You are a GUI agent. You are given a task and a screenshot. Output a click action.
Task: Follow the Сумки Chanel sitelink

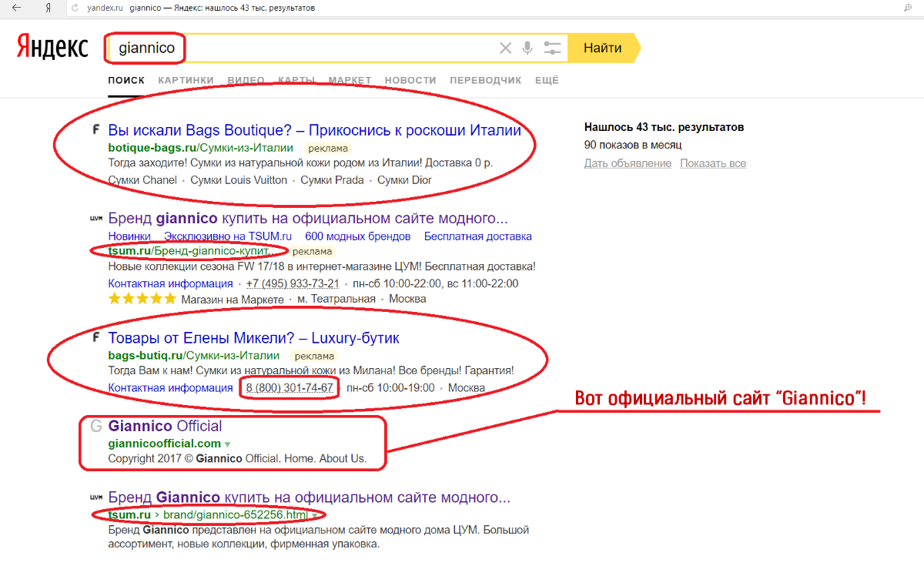click(142, 180)
